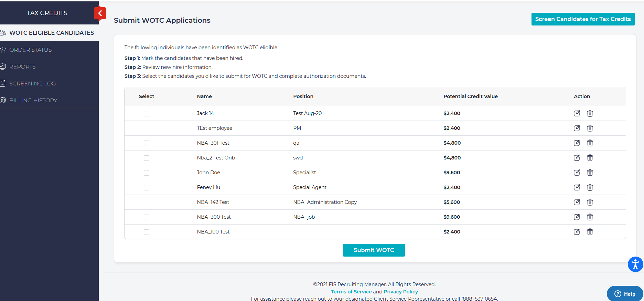
Task: Remove NBA_100 Test using trash icon
Action: [x=590, y=232]
